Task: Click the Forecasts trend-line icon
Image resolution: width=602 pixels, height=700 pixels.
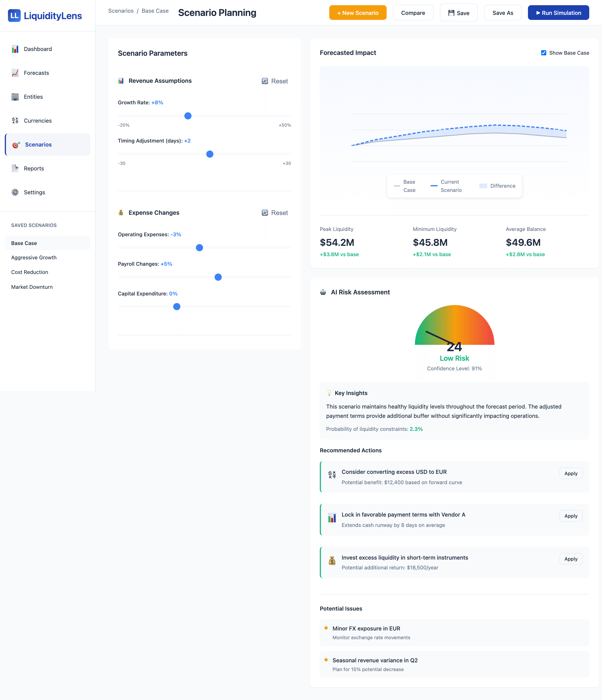Action: 15,73
